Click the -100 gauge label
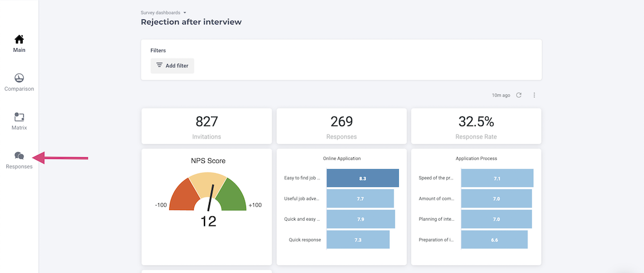This screenshot has width=644, height=273. (x=161, y=205)
